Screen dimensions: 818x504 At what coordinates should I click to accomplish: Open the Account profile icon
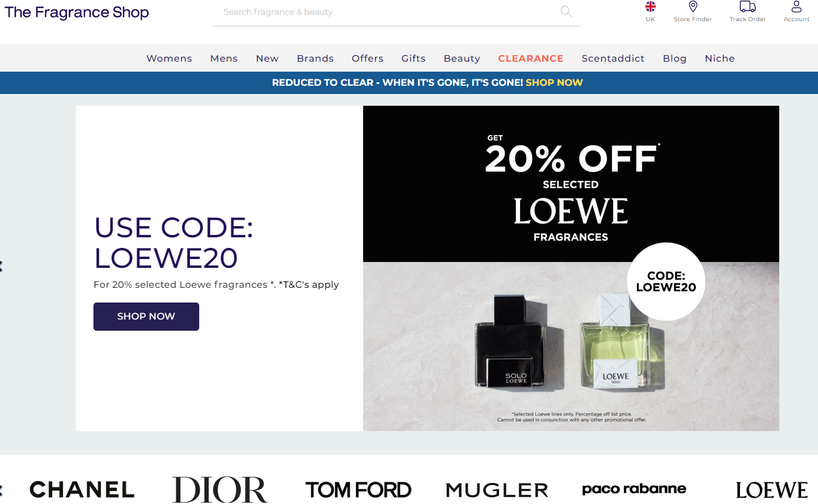coord(796,6)
